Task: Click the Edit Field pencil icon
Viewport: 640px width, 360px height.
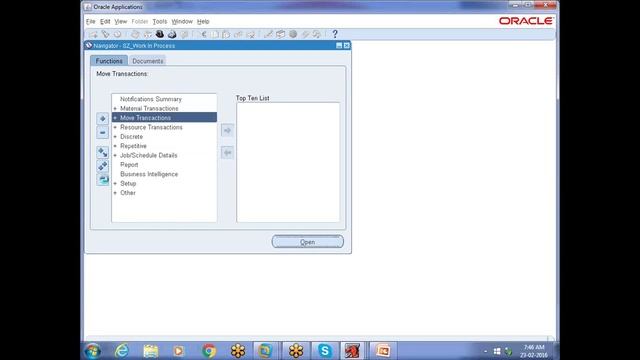Action: pyautogui.click(x=268, y=34)
